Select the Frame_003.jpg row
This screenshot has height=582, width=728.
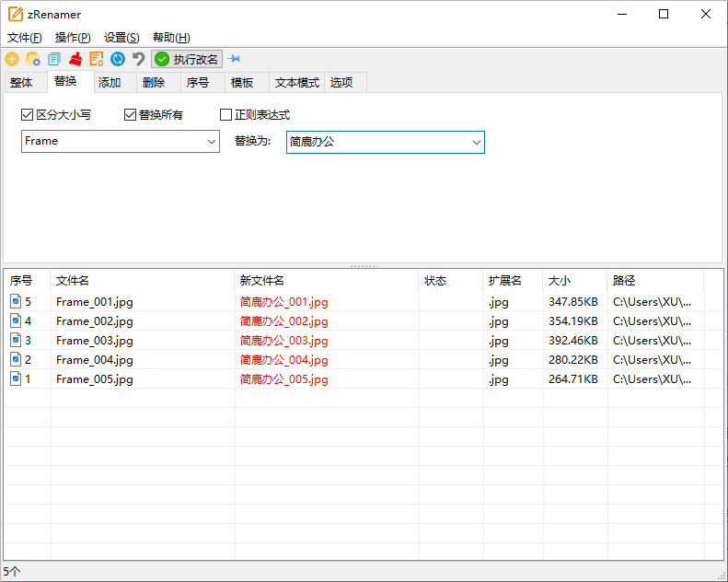95,341
